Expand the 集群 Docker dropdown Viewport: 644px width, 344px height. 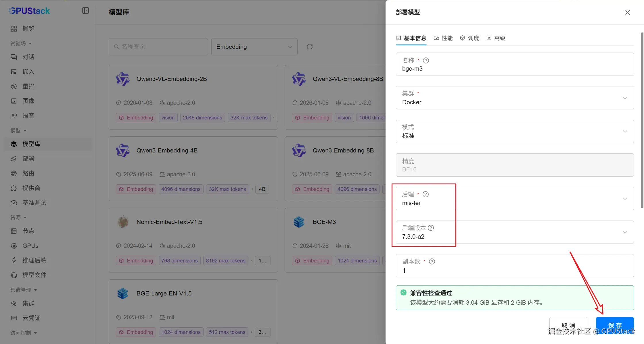coord(515,98)
